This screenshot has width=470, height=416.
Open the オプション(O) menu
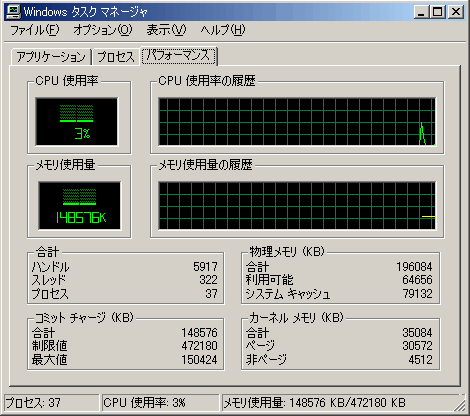103,30
